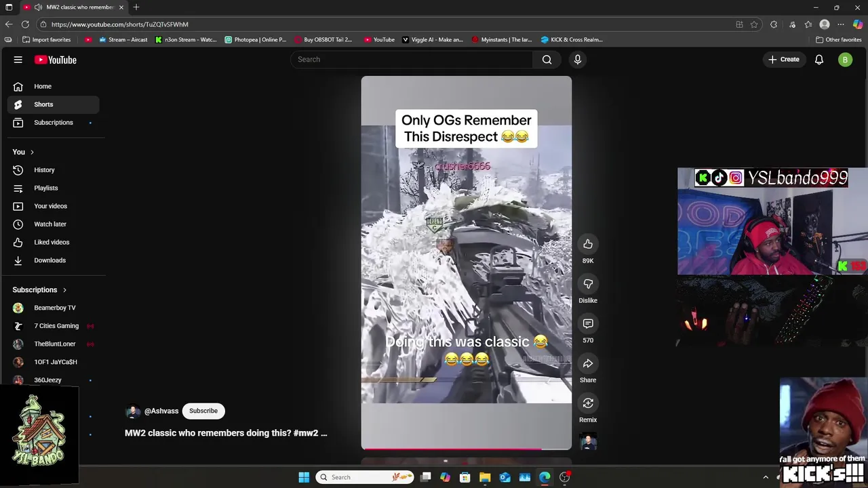This screenshot has width=868, height=488.
Task: Open Photopea bookmark
Action: pyautogui.click(x=256, y=39)
